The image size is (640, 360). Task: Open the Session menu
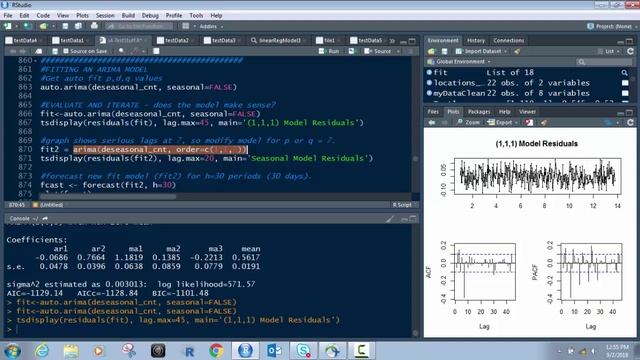coord(105,16)
